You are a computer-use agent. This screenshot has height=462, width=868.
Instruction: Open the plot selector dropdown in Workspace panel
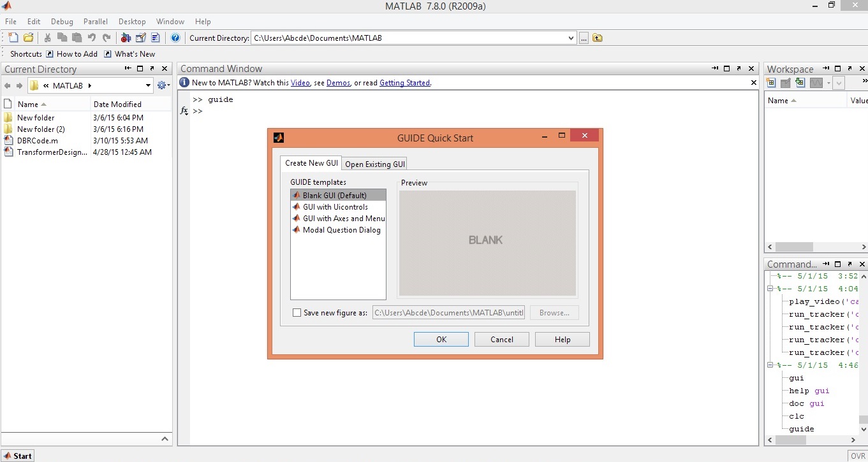[x=828, y=82]
